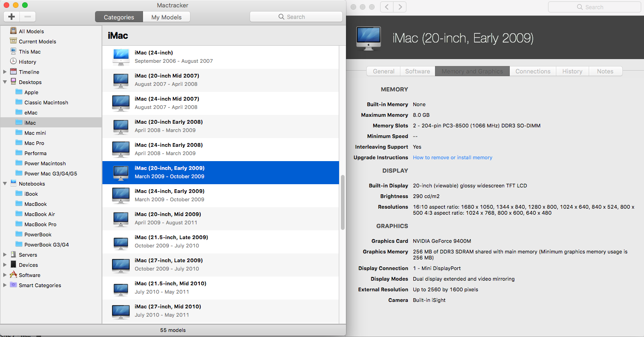The height and width of the screenshot is (337, 644).
Task: Click the back navigation arrow
Action: pyautogui.click(x=387, y=7)
